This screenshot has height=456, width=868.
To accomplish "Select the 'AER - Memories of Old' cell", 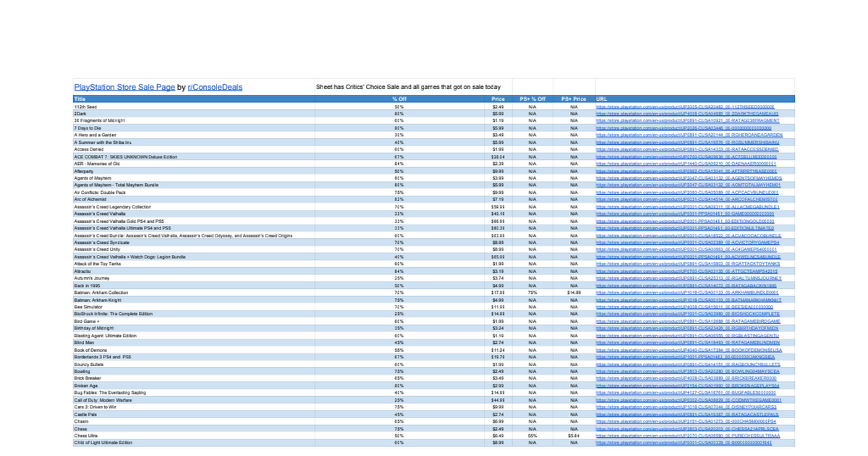I will point(195,164).
